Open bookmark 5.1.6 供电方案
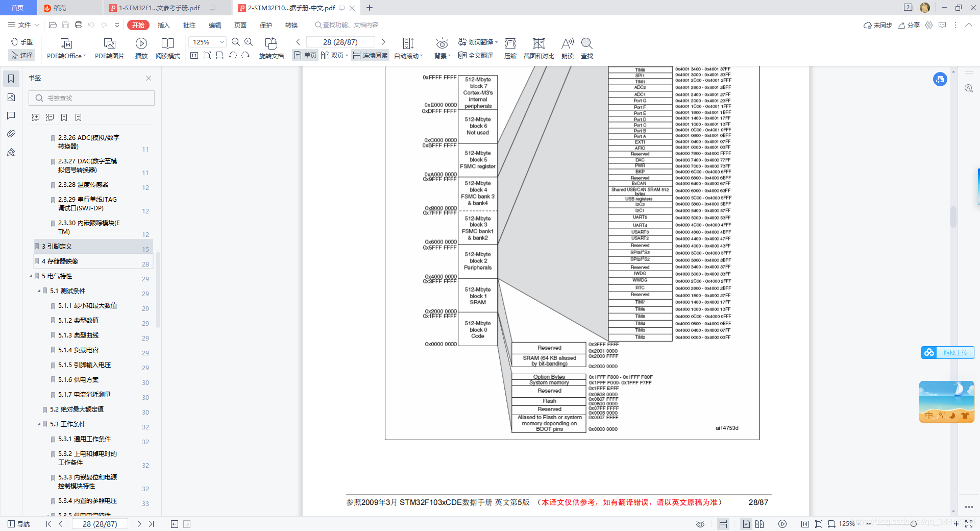This screenshot has width=980, height=531. (78, 379)
